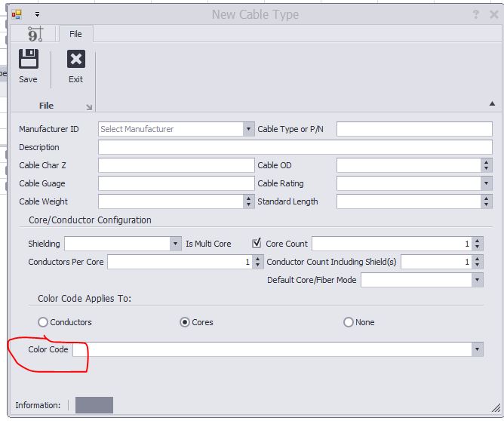Increase the Core Count spinner value
The image size is (504, 421).
478,240
